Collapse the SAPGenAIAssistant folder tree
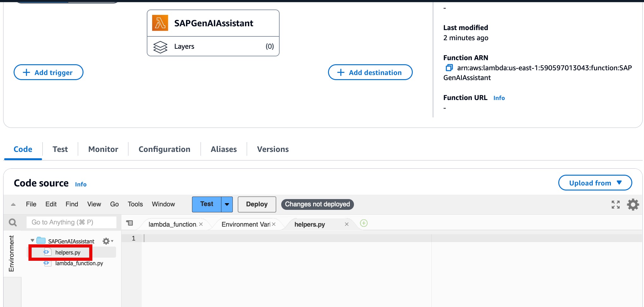This screenshot has width=644, height=307. [32, 241]
